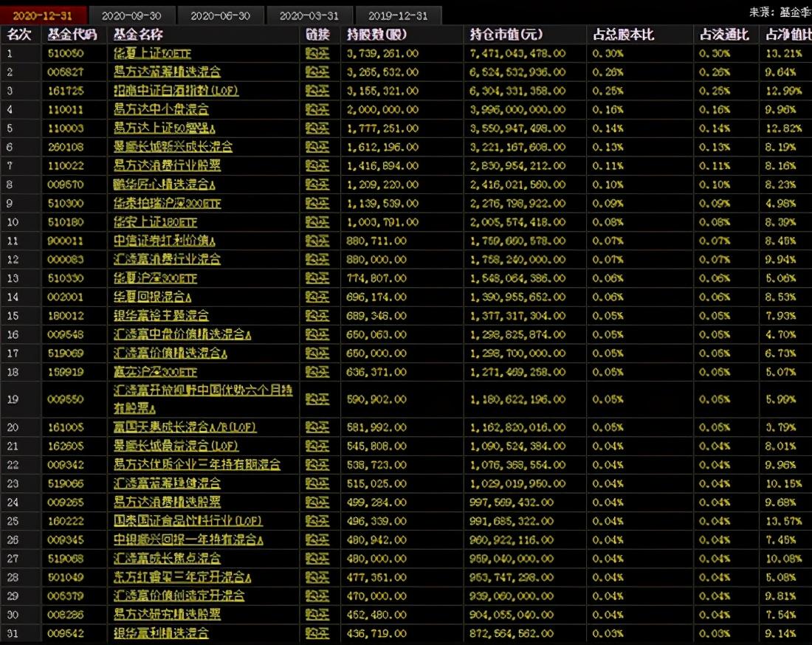Viewport: 812px width, 645px height.
Task: Open the 银华富裕主题混合 fund link
Action: [x=161, y=316]
